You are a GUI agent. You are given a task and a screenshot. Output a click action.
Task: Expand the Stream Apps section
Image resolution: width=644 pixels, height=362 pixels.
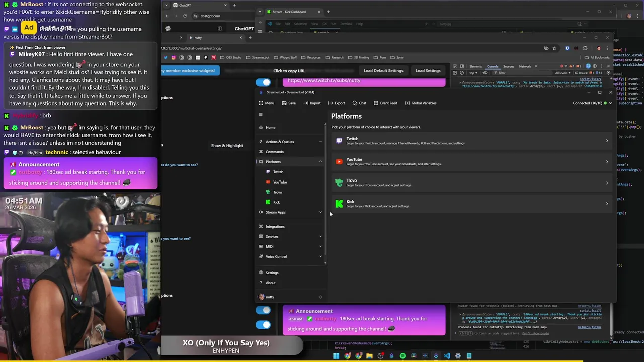coord(291,212)
